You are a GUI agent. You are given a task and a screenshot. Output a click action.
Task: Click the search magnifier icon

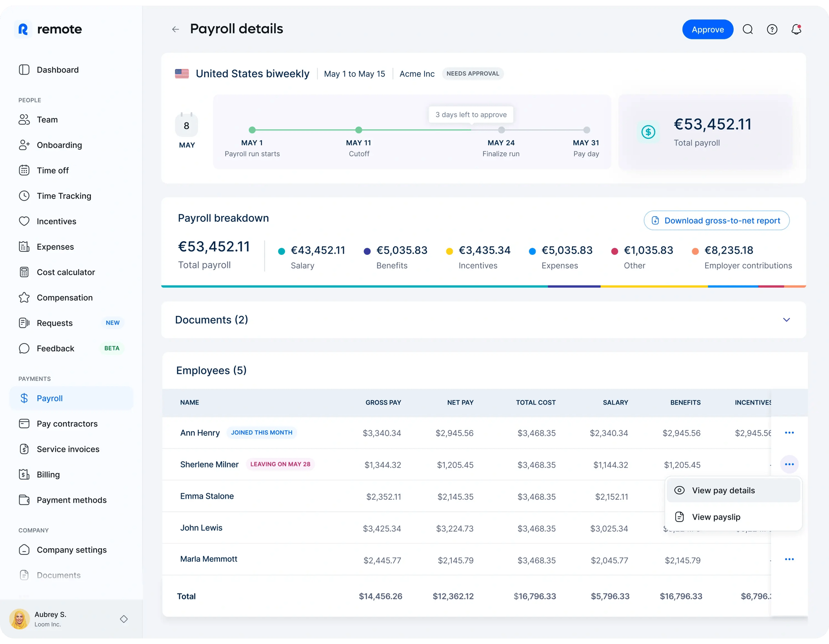coord(747,29)
